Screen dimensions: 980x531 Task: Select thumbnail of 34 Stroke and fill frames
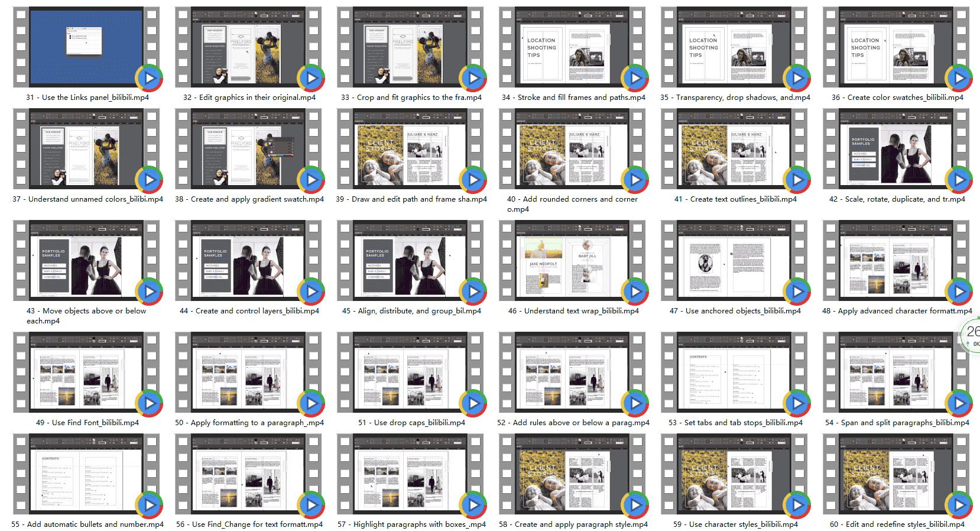[x=572, y=47]
